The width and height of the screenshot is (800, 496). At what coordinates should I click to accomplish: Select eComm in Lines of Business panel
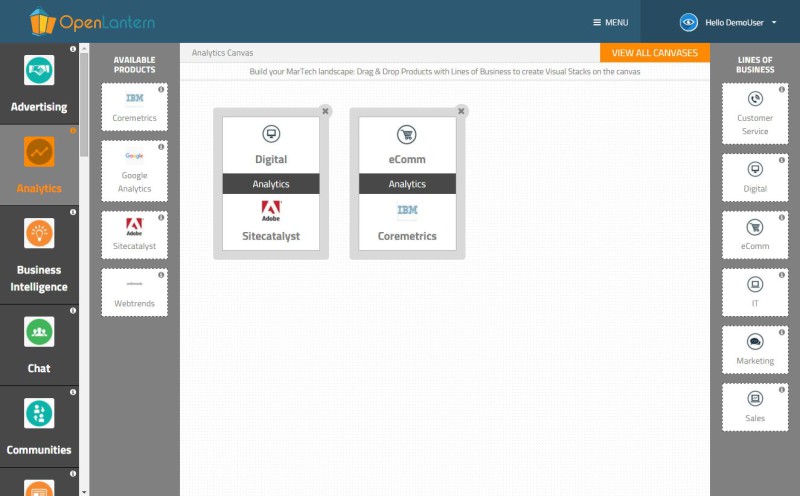(755, 235)
